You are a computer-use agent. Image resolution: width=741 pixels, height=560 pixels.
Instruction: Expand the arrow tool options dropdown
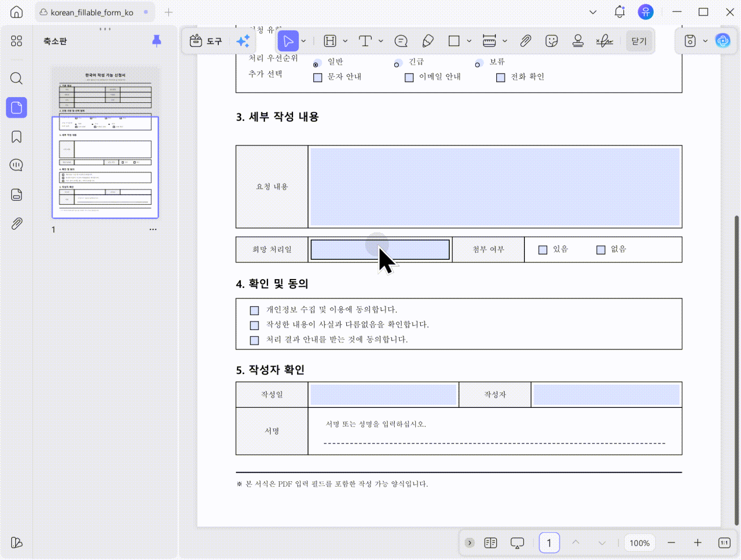(x=304, y=41)
